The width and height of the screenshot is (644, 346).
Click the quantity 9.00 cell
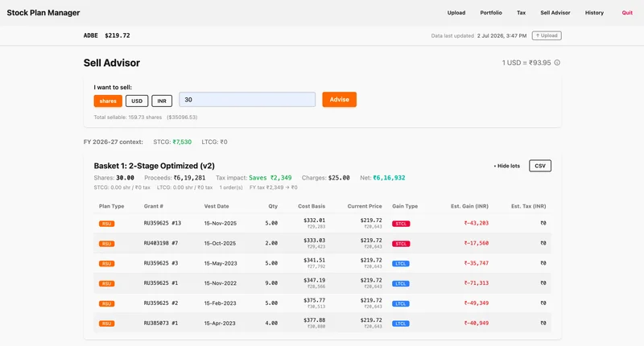coord(271,283)
